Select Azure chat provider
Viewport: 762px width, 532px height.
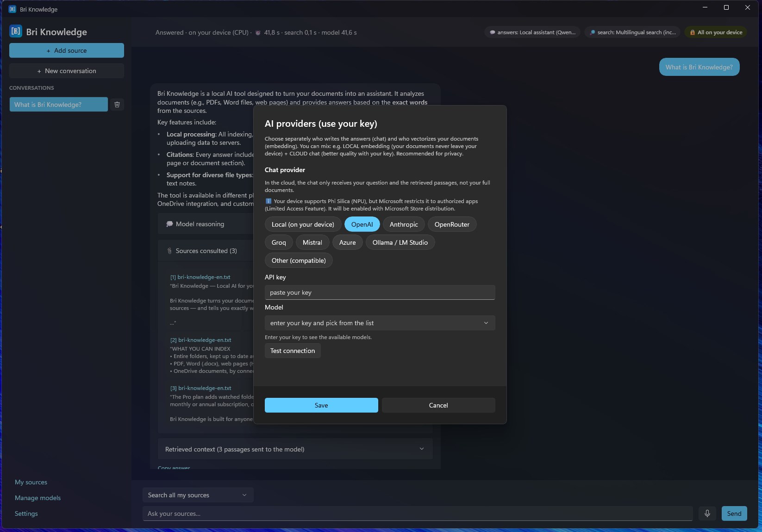tap(348, 242)
